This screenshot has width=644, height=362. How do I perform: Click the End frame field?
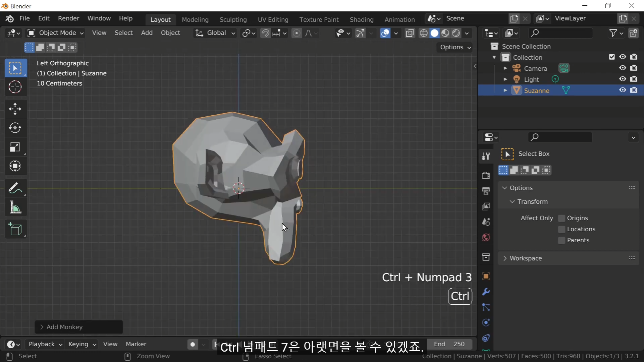coord(449,344)
